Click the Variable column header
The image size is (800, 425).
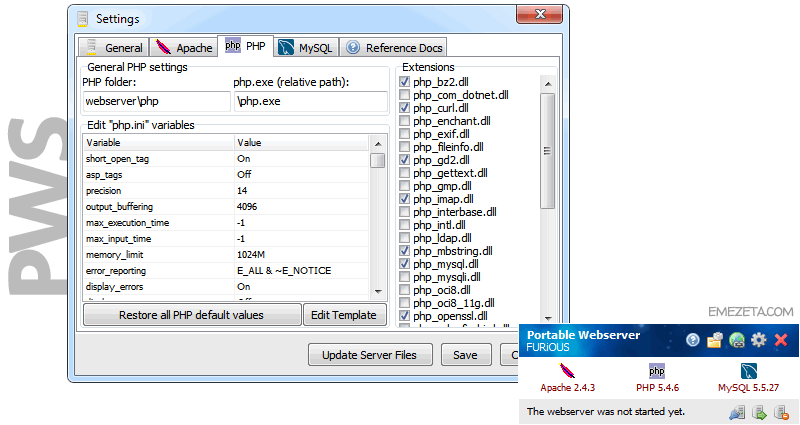[159, 142]
